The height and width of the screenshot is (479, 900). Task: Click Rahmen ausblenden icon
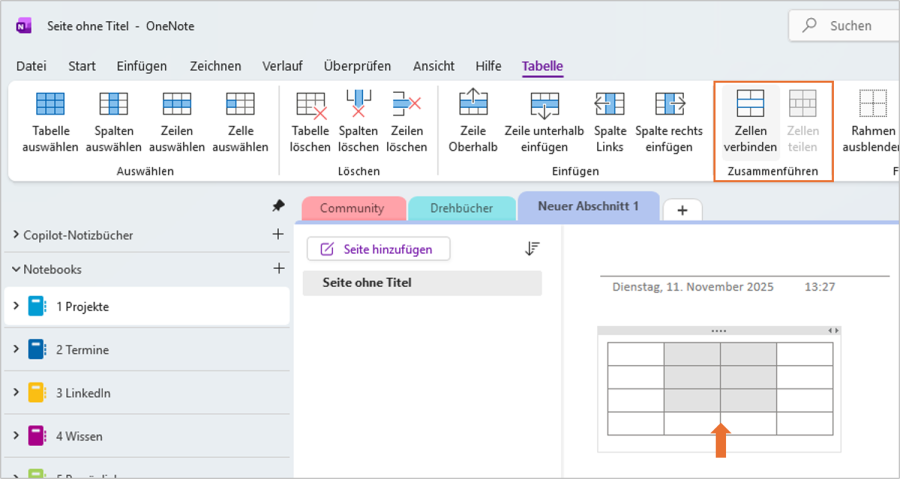pyautogui.click(x=873, y=104)
